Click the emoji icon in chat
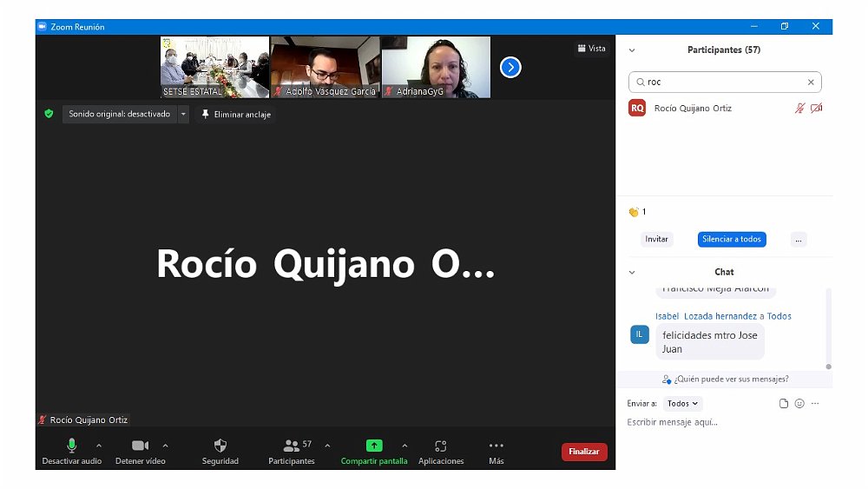Viewport: 868px width, 489px height. [x=799, y=404]
